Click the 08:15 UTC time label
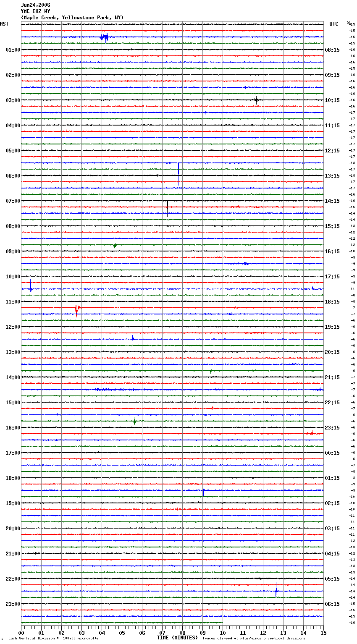The image size is (357, 644). click(332, 50)
